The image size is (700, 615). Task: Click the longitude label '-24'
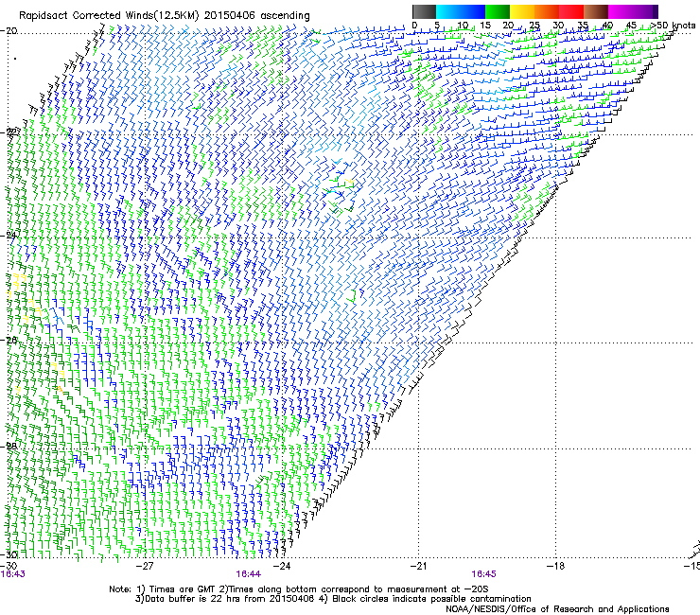282,566
